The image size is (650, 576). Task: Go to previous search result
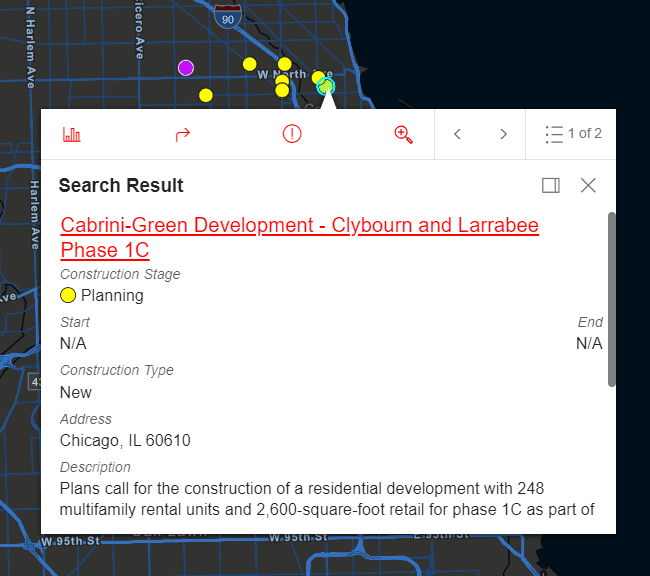457,134
